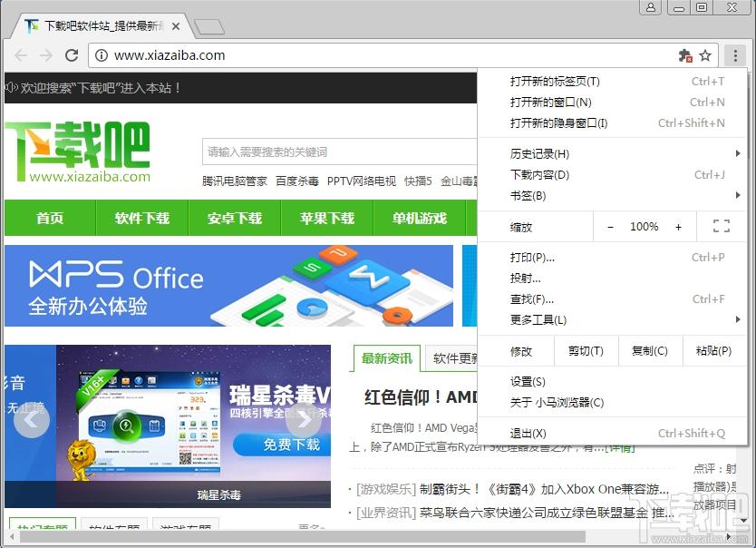Screen dimensions: 756x548
Task: Decrease zoom with the minus button
Action: (610, 227)
